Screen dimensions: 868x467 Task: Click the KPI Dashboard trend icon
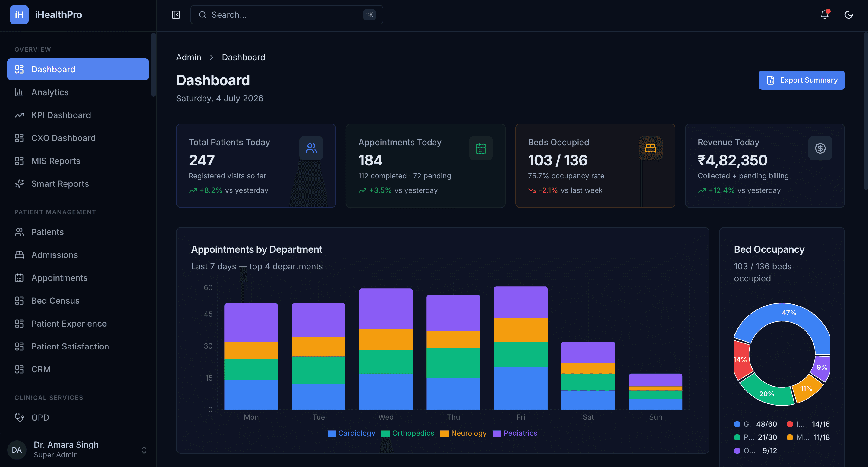[19, 115]
